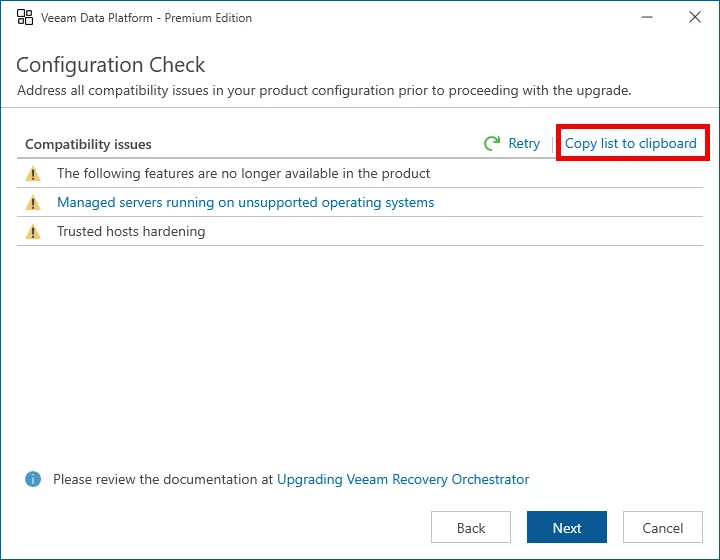
Task: Click the window title bar text
Action: [x=146, y=18]
